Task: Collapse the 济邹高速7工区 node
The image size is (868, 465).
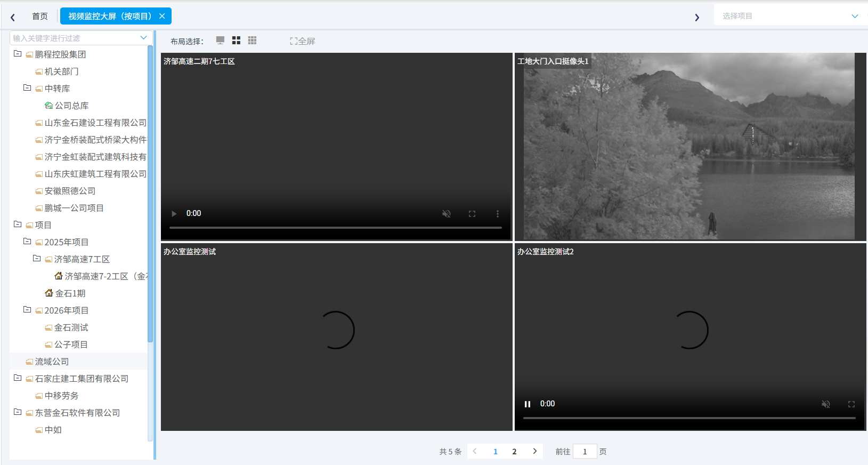Action: click(37, 259)
